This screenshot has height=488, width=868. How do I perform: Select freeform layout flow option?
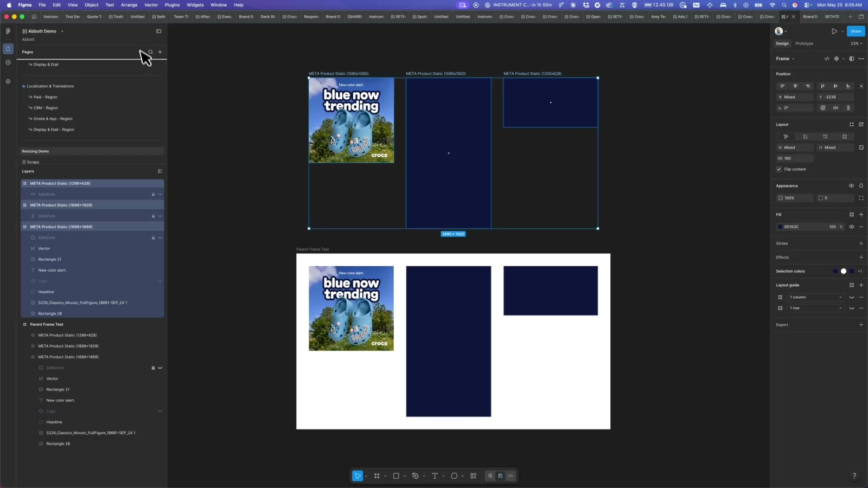tap(786, 137)
